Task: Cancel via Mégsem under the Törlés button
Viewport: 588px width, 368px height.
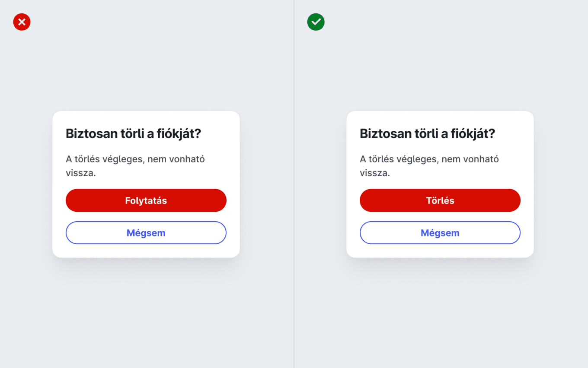Action: click(x=440, y=233)
